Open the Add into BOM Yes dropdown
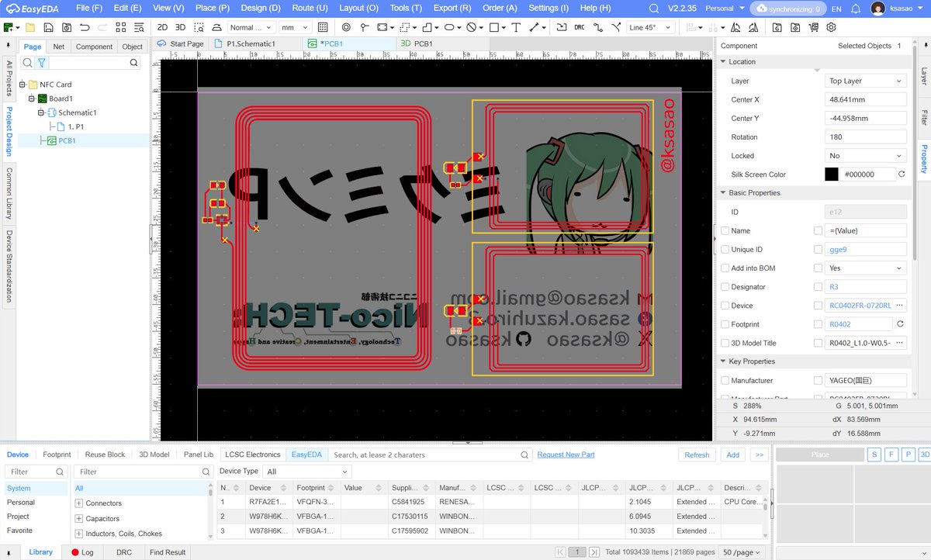This screenshot has width=931, height=560. [866, 268]
